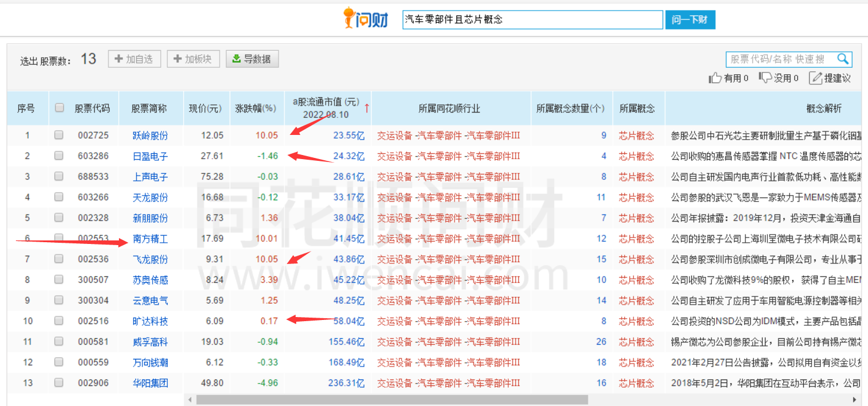Click concept count 18 for 万向钱潮
The height and width of the screenshot is (406, 868).
coord(601,362)
